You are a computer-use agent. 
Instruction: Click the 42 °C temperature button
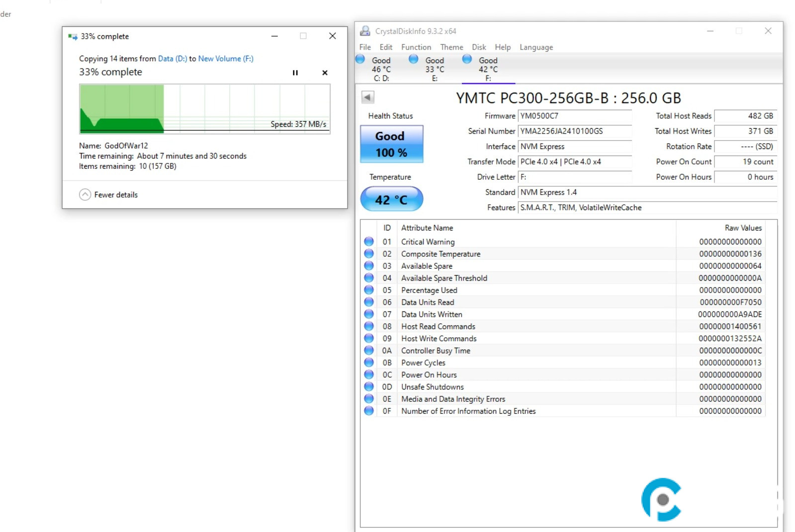click(391, 200)
